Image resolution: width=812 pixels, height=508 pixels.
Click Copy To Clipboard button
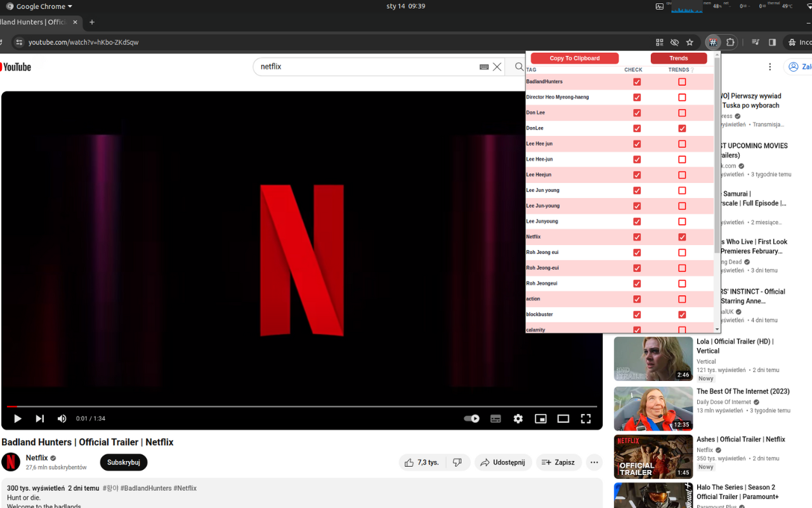(575, 58)
